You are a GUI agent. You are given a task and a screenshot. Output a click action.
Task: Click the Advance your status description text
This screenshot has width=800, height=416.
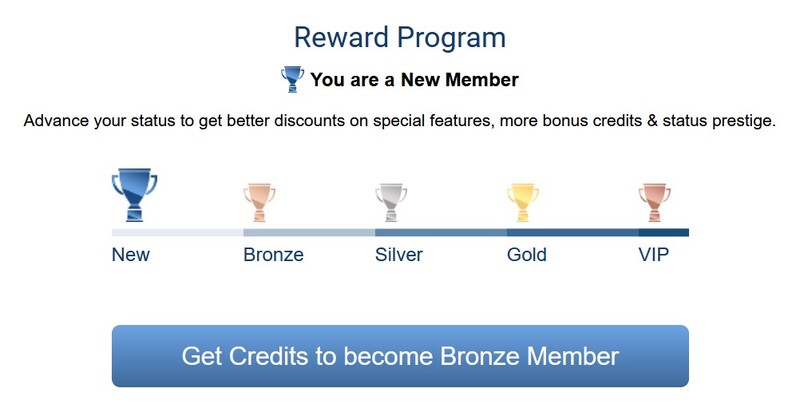point(400,121)
